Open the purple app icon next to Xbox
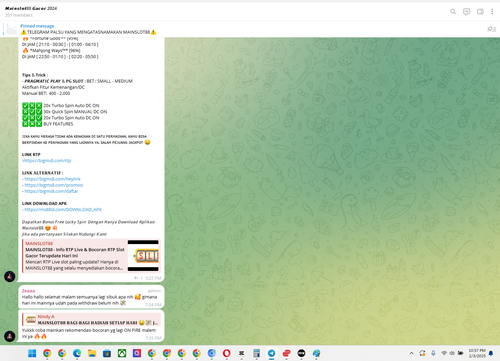Screen dimensions: 500x361 pos(137,353)
